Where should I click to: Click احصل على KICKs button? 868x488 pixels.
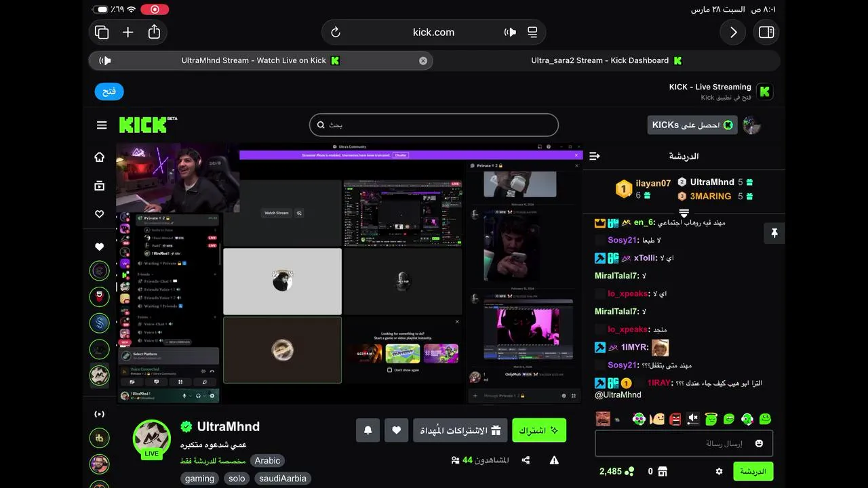click(692, 125)
